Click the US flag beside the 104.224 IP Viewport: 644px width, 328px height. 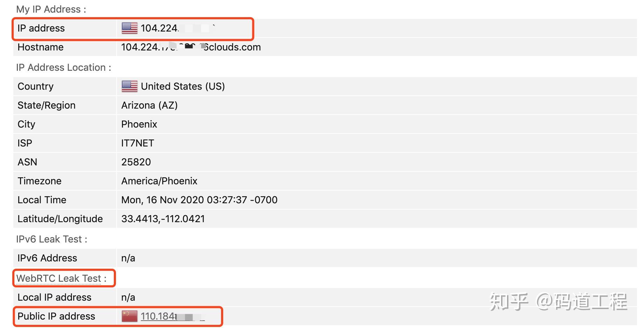(x=129, y=28)
